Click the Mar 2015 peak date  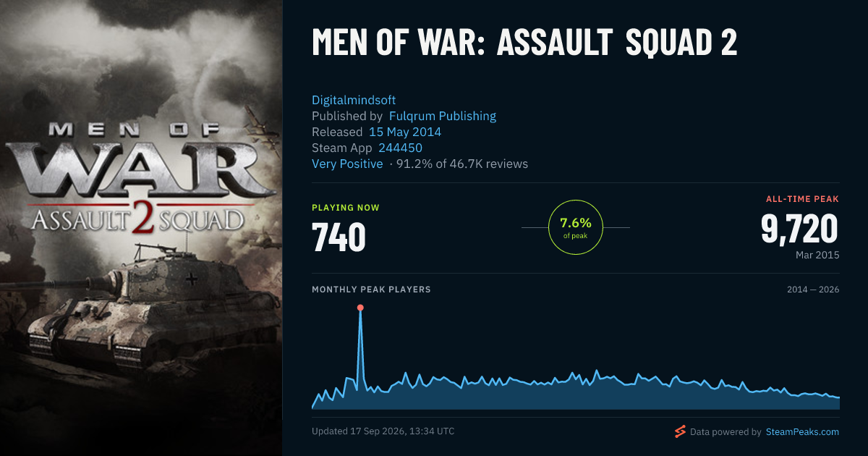tap(817, 255)
